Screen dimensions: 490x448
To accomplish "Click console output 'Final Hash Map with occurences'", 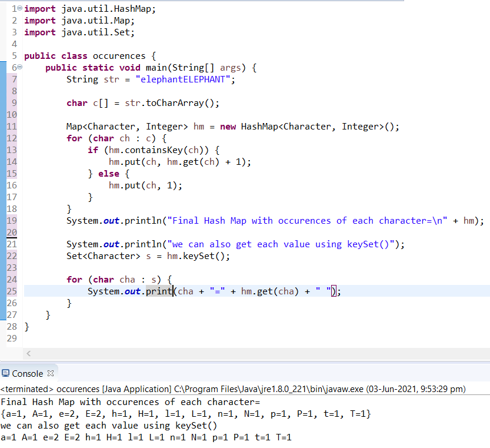I will click(131, 402).
